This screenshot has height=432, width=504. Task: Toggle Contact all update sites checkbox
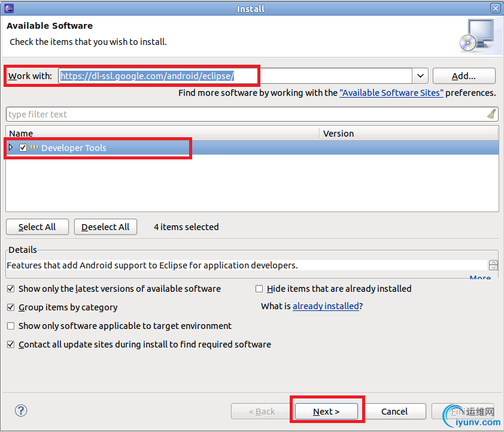(11, 345)
